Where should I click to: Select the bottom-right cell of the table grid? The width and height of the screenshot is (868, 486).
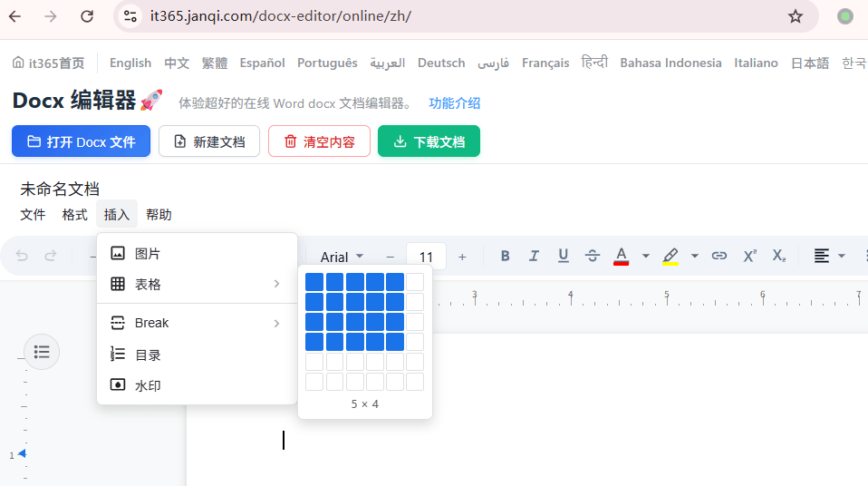(415, 381)
